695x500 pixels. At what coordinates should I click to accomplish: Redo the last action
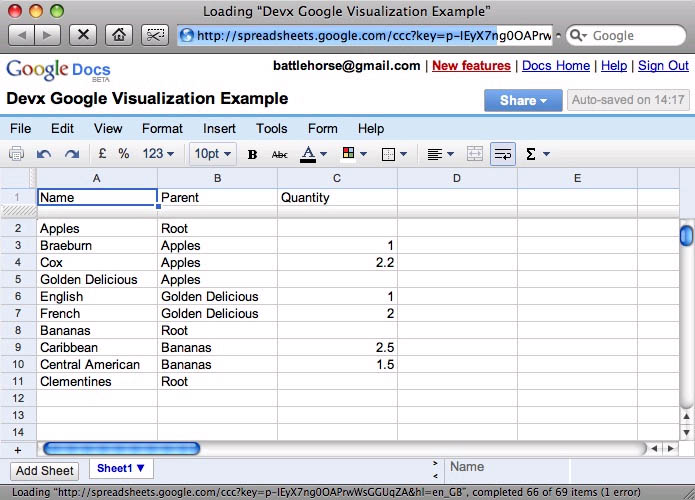pyautogui.click(x=72, y=154)
